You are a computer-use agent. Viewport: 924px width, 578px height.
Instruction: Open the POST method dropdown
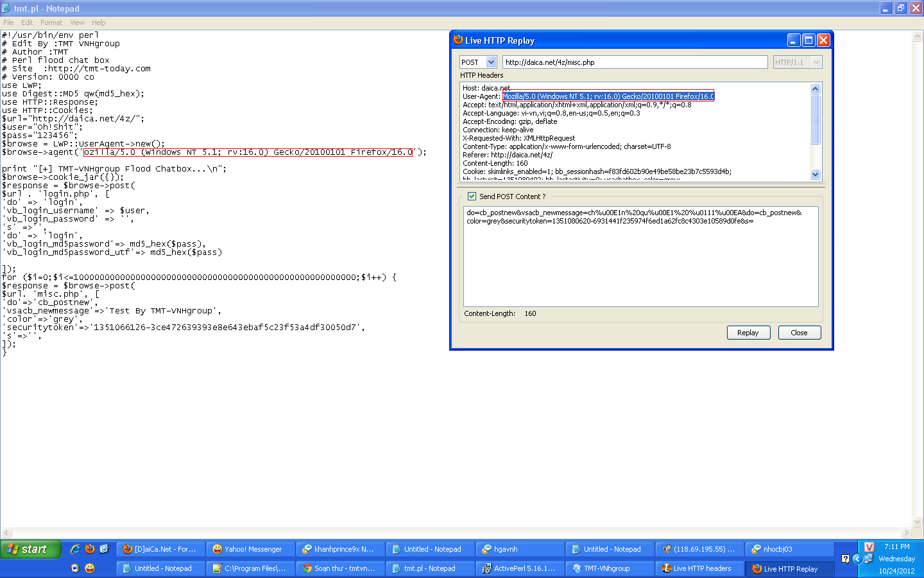(x=492, y=62)
